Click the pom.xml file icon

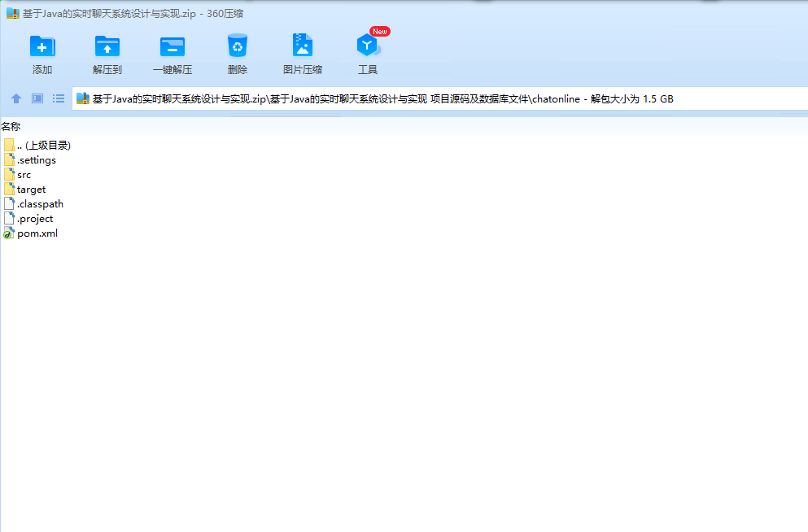click(9, 233)
